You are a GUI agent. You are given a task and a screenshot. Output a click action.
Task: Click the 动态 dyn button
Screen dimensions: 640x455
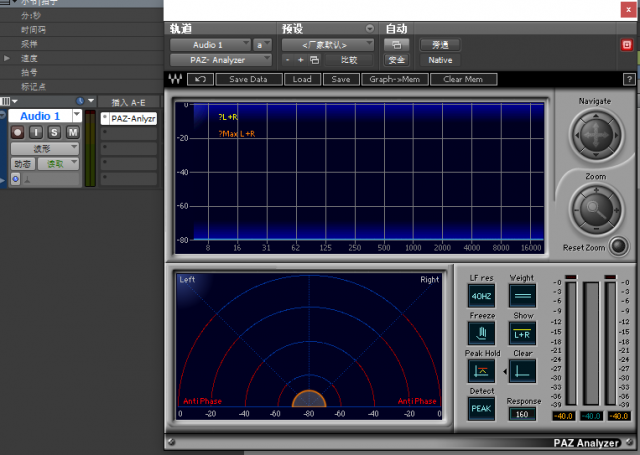(x=22, y=164)
